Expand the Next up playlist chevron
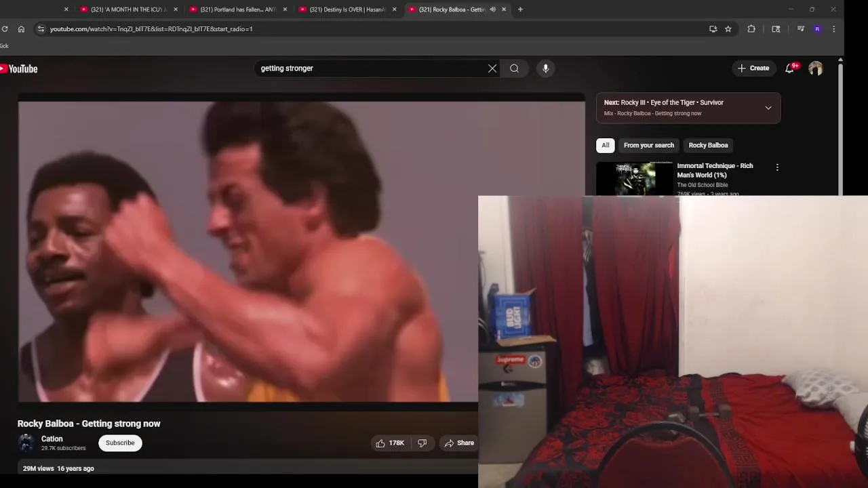The image size is (868, 488). (x=768, y=108)
